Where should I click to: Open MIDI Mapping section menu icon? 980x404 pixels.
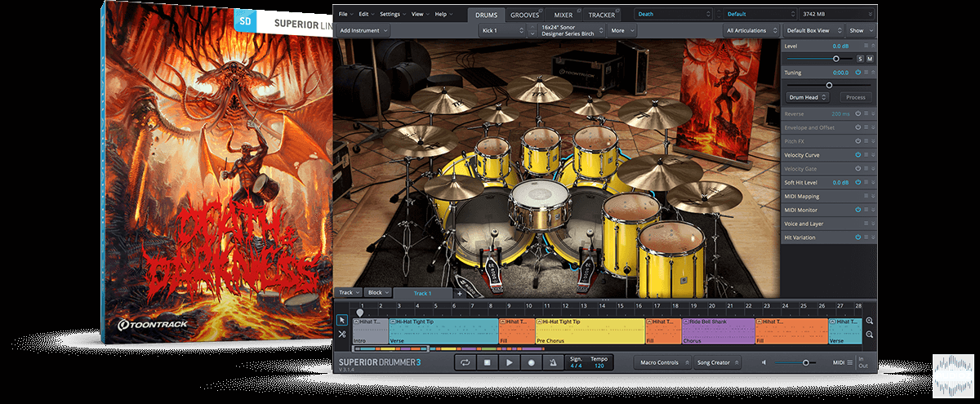(x=866, y=196)
